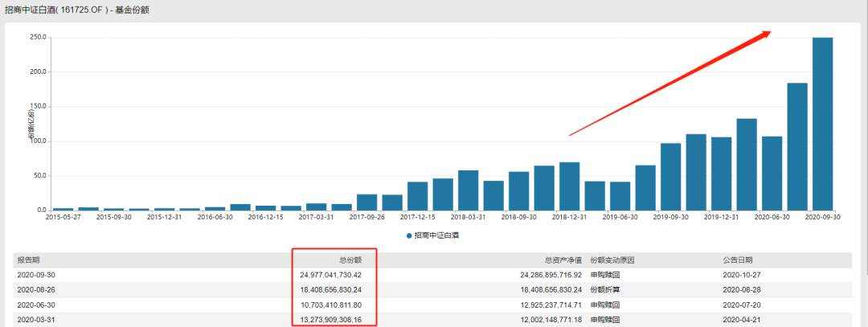Sort by the 报告期 column header

28,260
